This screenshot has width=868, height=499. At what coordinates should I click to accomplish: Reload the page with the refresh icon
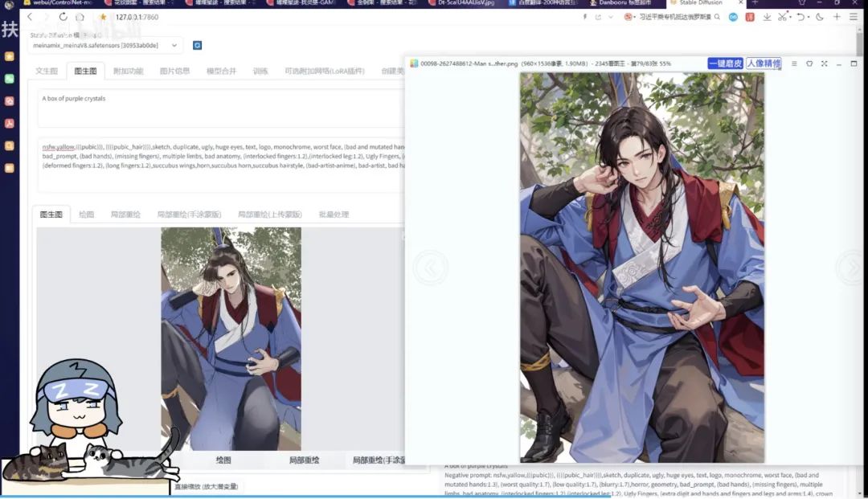pos(63,17)
